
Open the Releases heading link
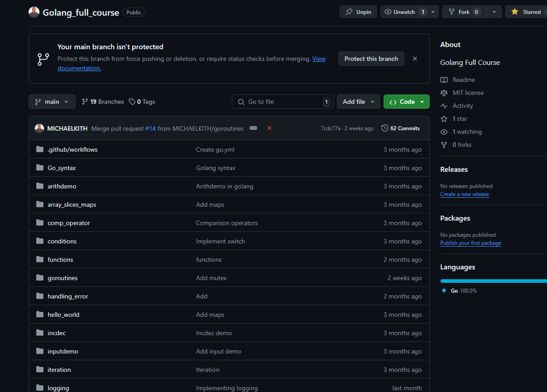click(x=454, y=169)
